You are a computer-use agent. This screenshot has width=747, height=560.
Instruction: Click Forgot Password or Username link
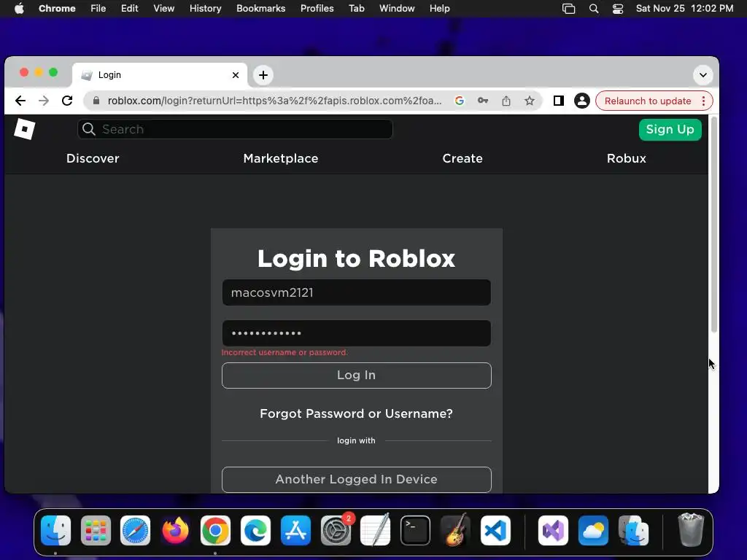tap(356, 413)
